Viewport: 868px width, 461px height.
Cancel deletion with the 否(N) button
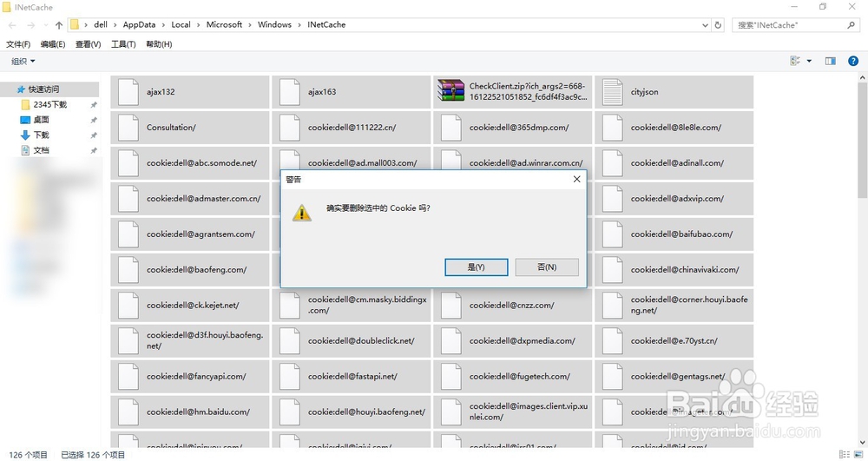[x=547, y=267]
